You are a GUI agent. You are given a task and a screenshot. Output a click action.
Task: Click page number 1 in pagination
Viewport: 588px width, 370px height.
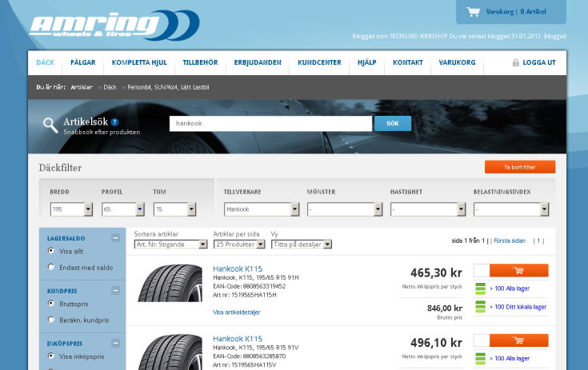(538, 241)
